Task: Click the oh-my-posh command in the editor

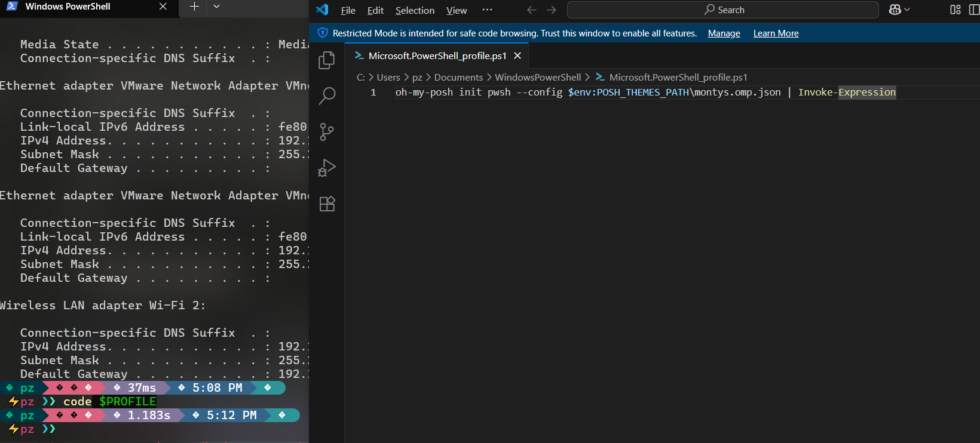Action: click(424, 92)
